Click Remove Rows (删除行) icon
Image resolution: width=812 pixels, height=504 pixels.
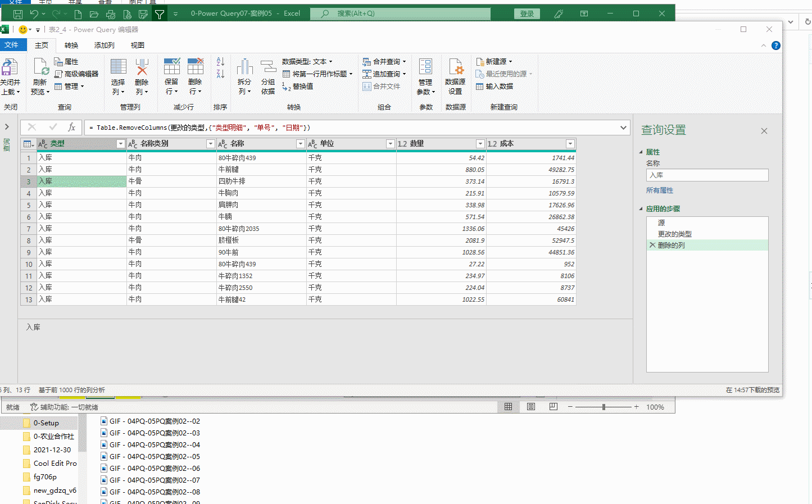click(x=195, y=66)
